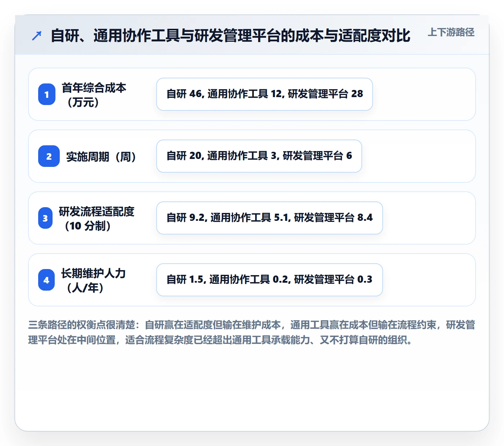Click the value box 自研 20, 通用协作工具 3
The image size is (504, 446).
(x=259, y=156)
